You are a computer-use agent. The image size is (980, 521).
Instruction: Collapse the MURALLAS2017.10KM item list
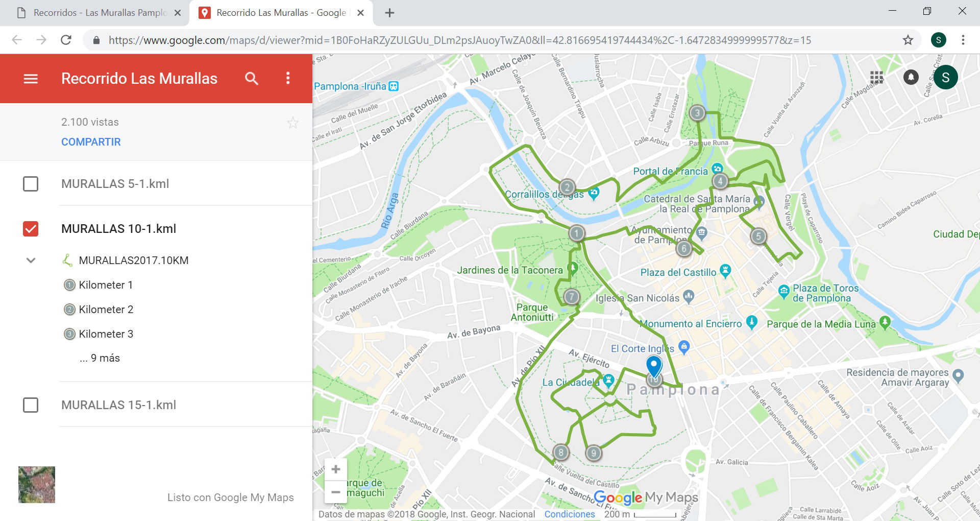pos(31,260)
